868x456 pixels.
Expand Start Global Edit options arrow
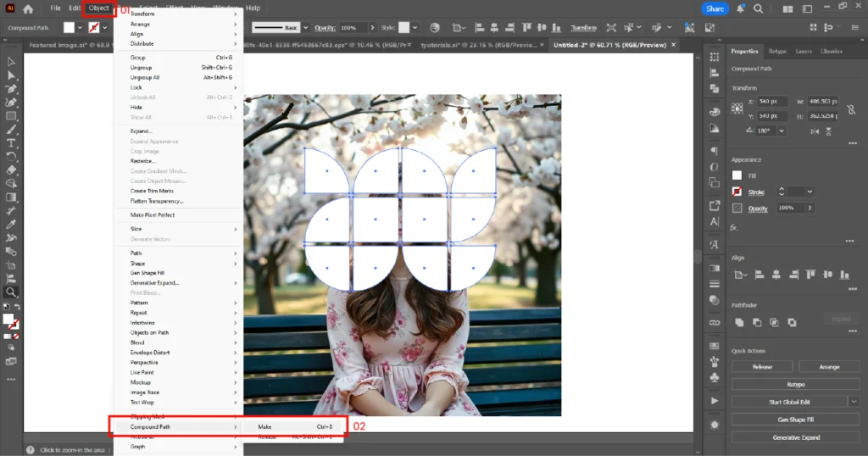(x=854, y=402)
